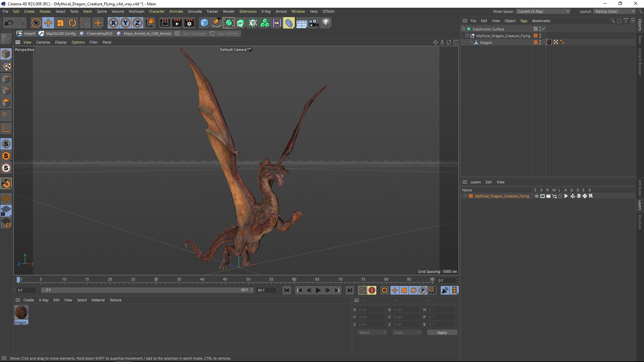Play animation forward

[x=318, y=290]
